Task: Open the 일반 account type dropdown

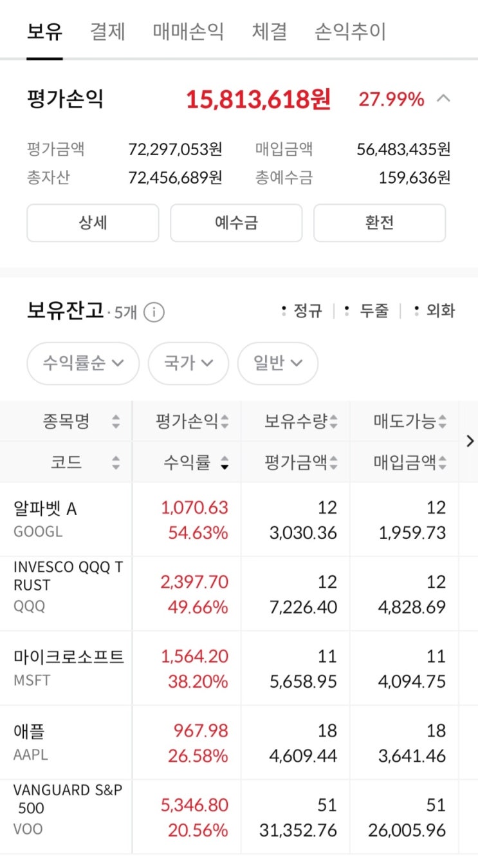Action: pyautogui.click(x=277, y=363)
